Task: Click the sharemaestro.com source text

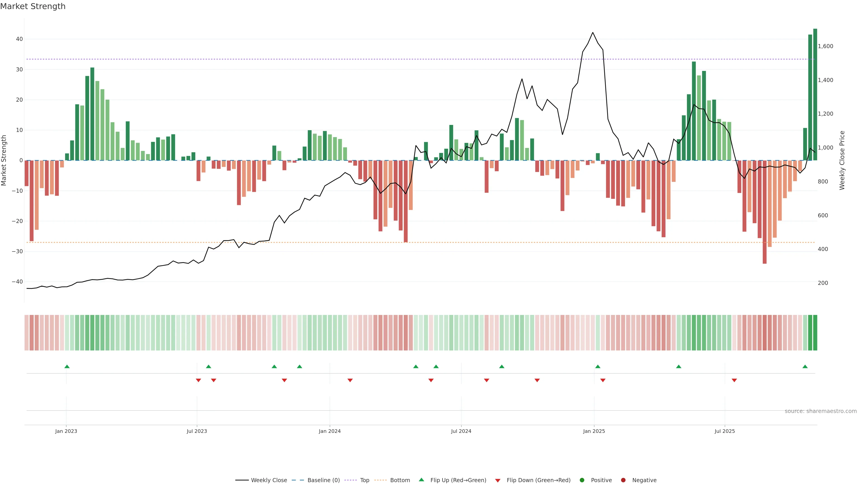Action: coord(821,411)
